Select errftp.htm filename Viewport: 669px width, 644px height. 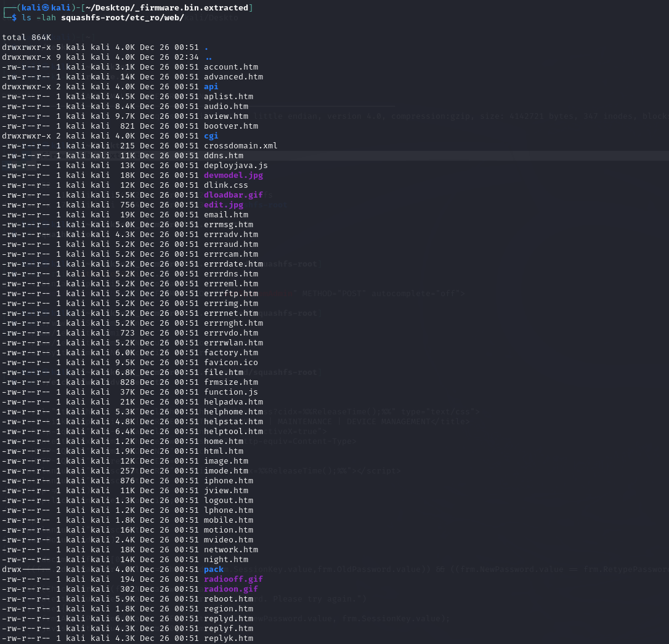[x=231, y=294]
